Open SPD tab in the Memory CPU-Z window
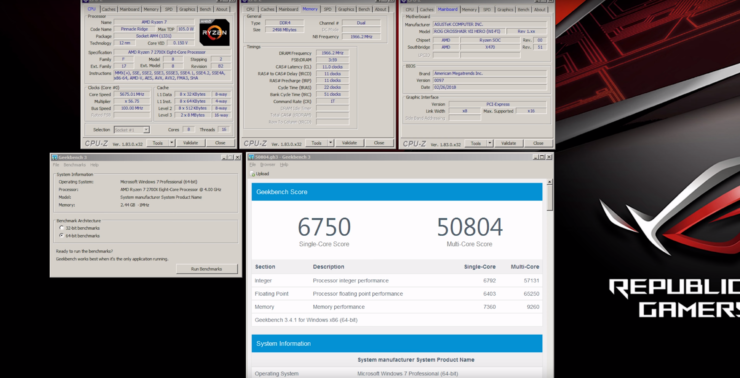The width and height of the screenshot is (740, 378). [x=327, y=9]
